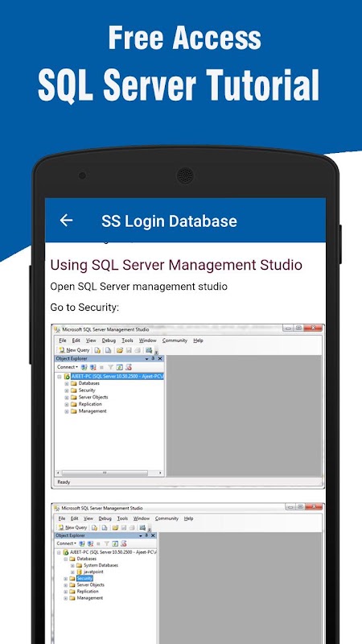Open the Connect dropdown in the upper Object Explorer

(x=68, y=367)
